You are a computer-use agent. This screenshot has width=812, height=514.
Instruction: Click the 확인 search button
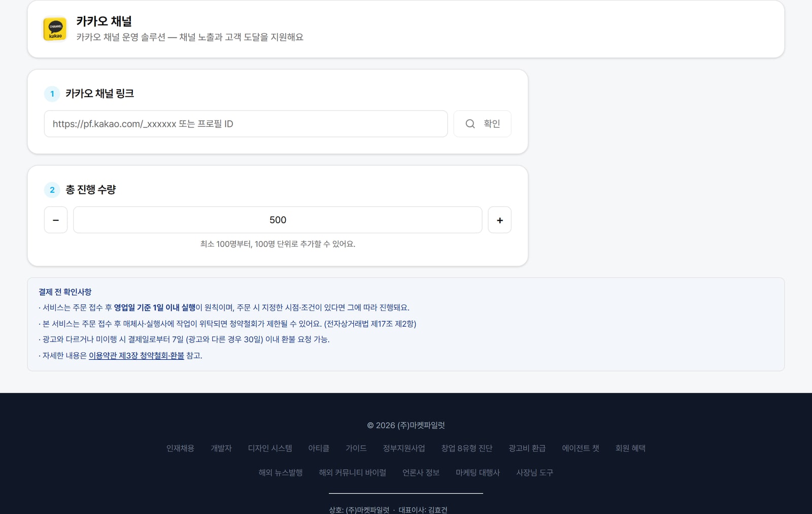(482, 124)
